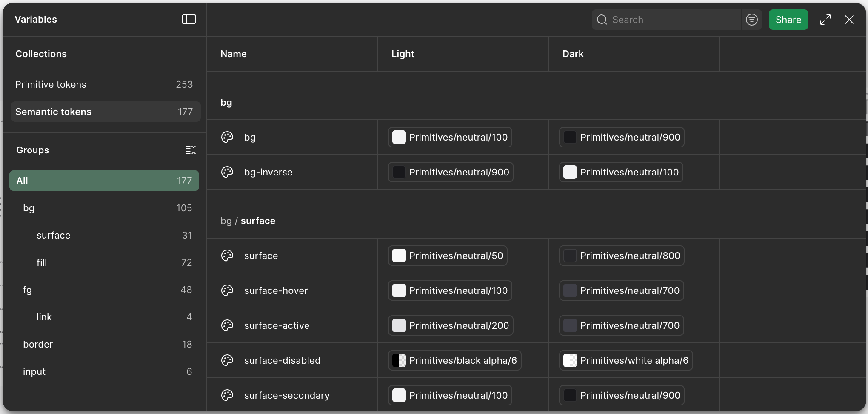This screenshot has height=414, width=868.
Task: Open the filter options icon beside Search
Action: click(752, 20)
